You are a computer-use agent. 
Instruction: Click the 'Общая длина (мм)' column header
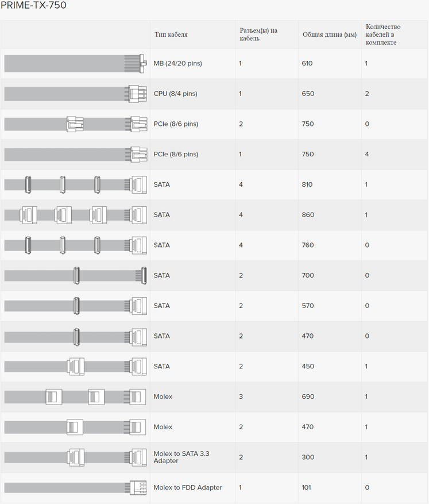tap(330, 34)
